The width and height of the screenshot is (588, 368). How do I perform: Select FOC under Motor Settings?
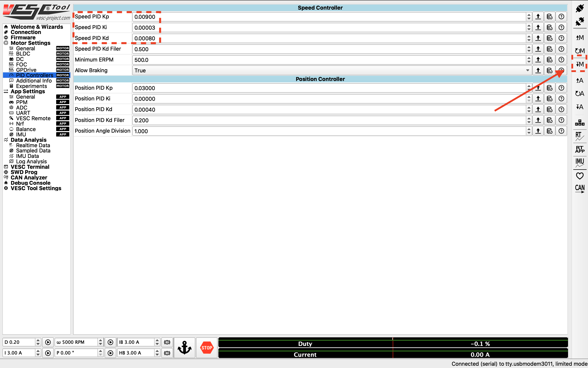[x=21, y=64]
